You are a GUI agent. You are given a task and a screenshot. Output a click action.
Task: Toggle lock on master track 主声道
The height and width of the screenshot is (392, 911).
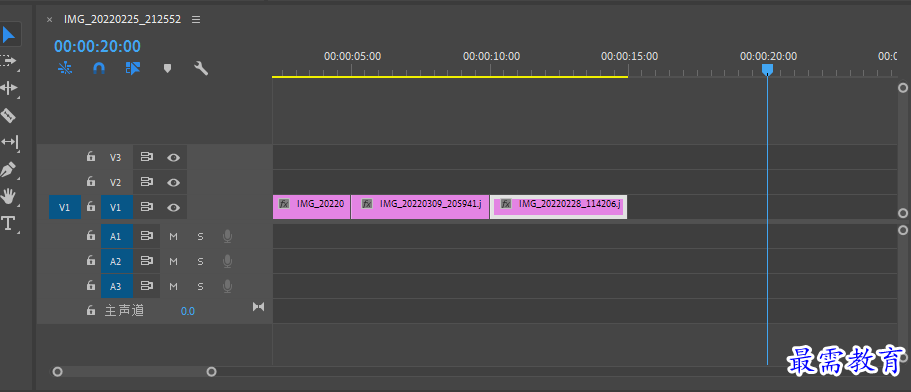pos(91,310)
